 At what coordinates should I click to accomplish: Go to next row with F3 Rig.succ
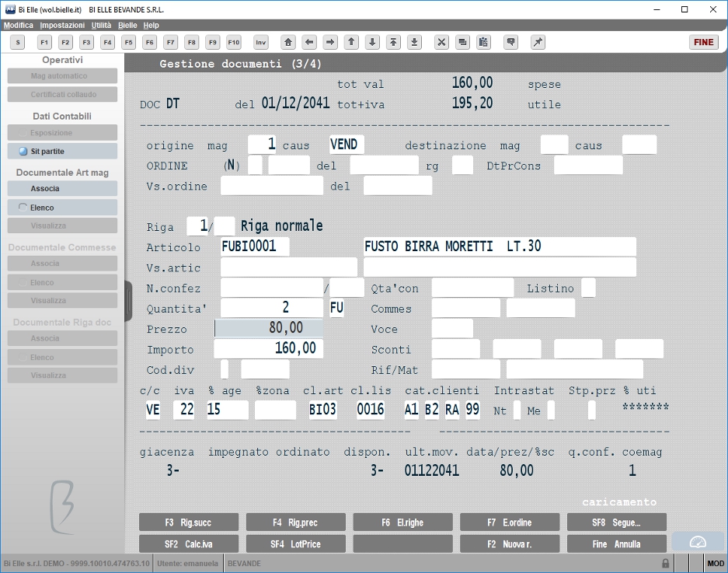(x=189, y=522)
